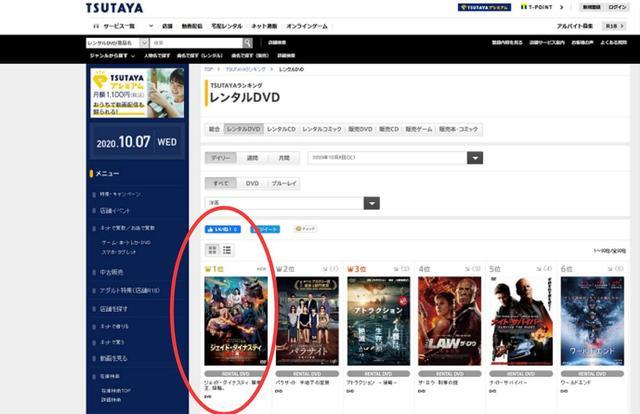Open the 5位 ナイト・サバイバー poster
Screen dimensions: 640x414
pyautogui.click(x=521, y=321)
